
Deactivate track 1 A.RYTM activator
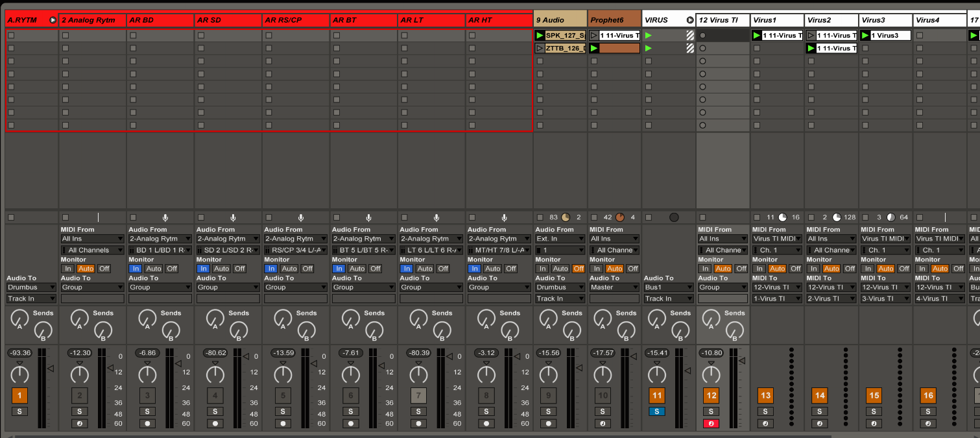(19, 395)
